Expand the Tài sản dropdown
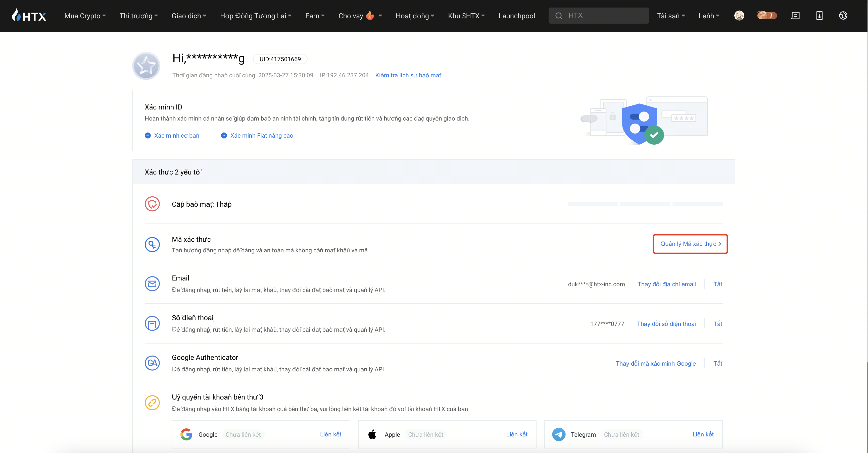The height and width of the screenshot is (453, 868). 671,16
